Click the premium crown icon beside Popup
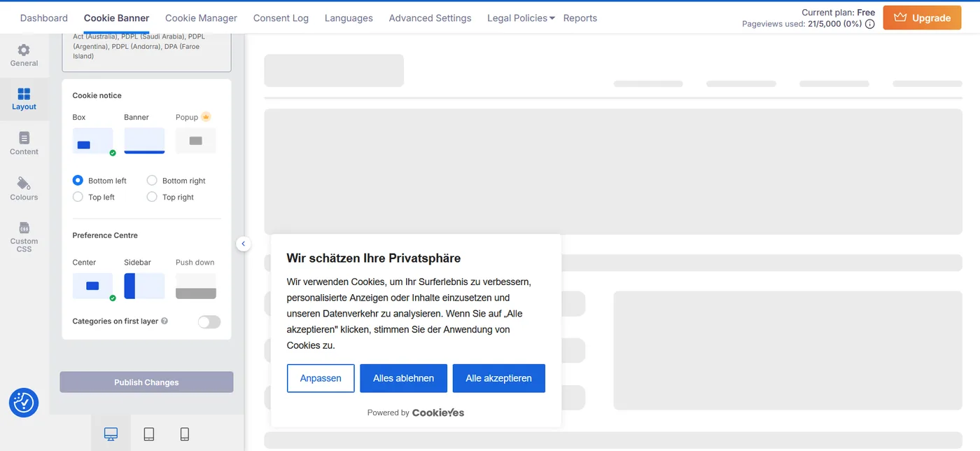The image size is (980, 451). pos(206,117)
